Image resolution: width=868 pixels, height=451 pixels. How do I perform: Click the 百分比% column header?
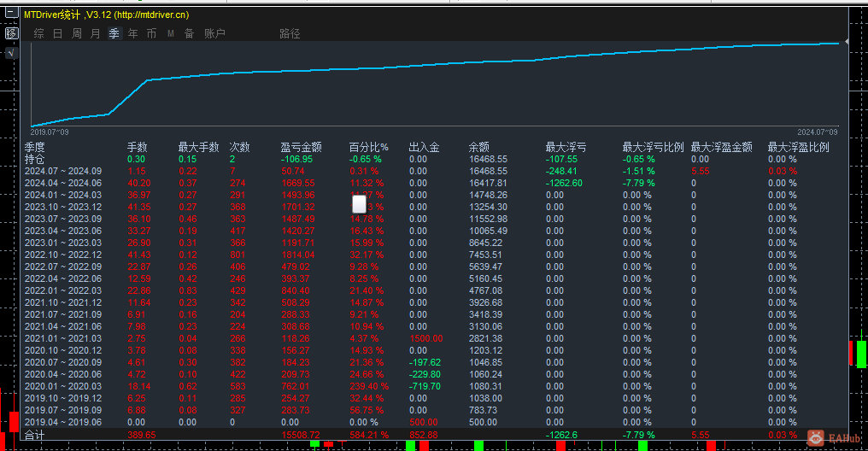369,147
